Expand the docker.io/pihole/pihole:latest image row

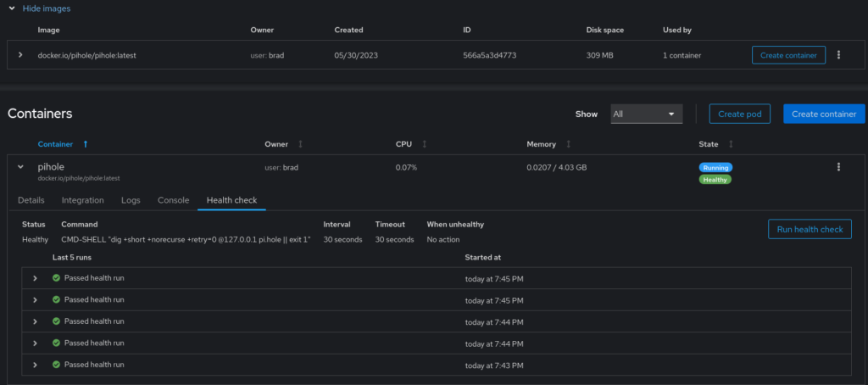pos(20,55)
